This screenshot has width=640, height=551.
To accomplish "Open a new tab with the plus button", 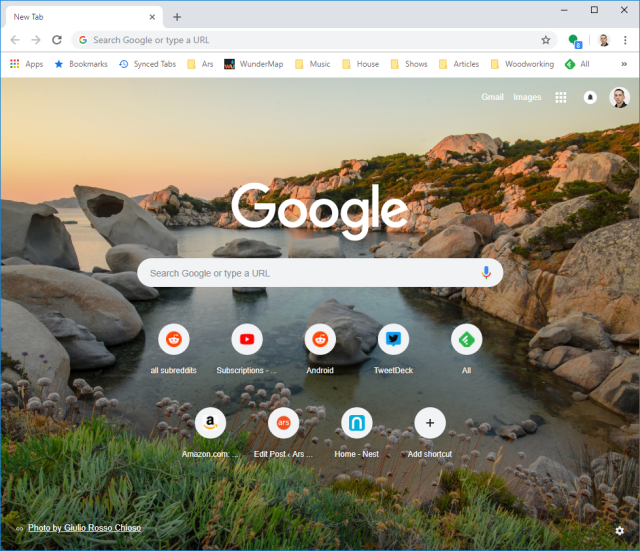I will (x=177, y=17).
